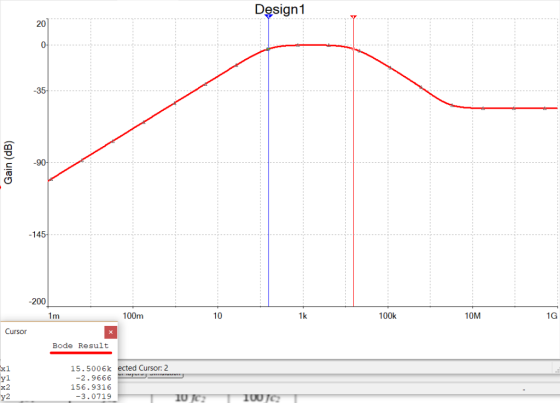This screenshot has width=560, height=403.
Task: Select the red cursor marker at top
Action: tap(353, 17)
